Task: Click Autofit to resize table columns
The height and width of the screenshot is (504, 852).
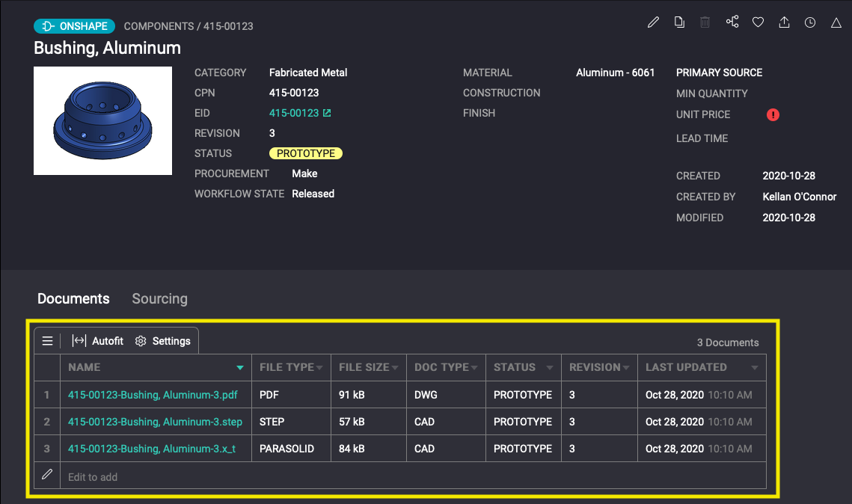Action: pyautogui.click(x=98, y=341)
